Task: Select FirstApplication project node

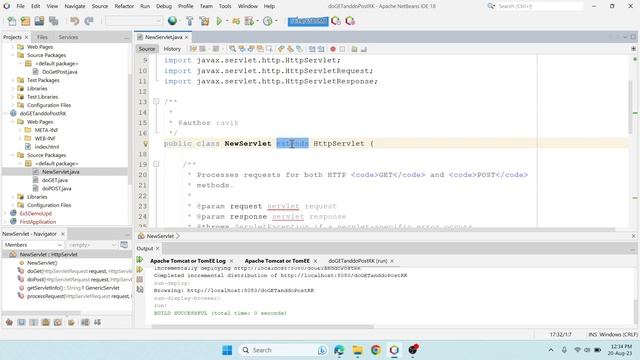Action: 38,222
